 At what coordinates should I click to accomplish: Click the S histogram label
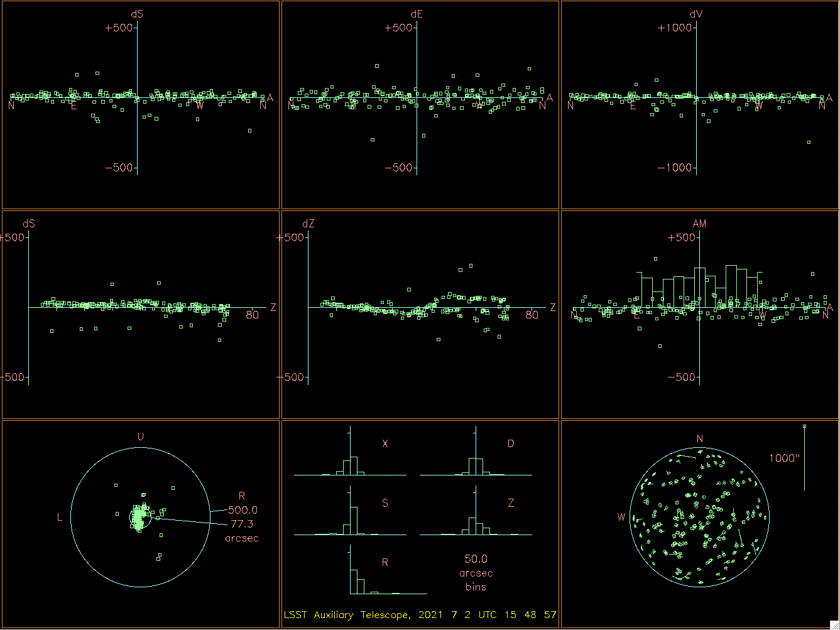pos(385,503)
